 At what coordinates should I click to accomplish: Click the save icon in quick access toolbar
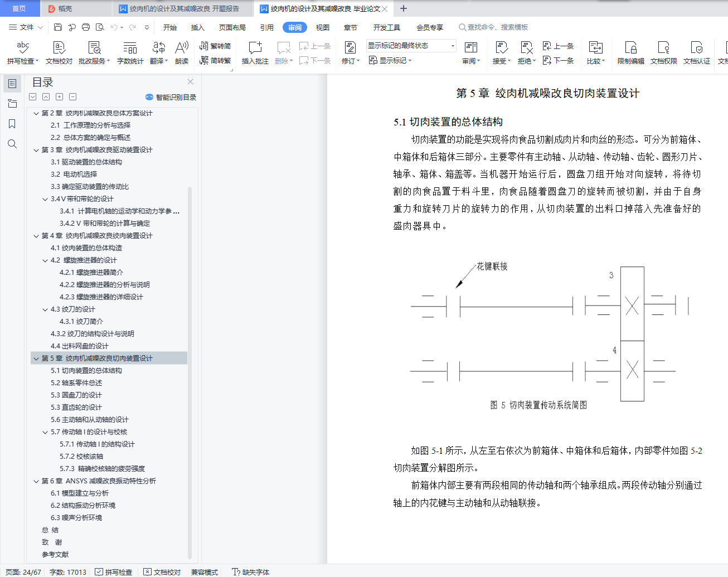58,27
